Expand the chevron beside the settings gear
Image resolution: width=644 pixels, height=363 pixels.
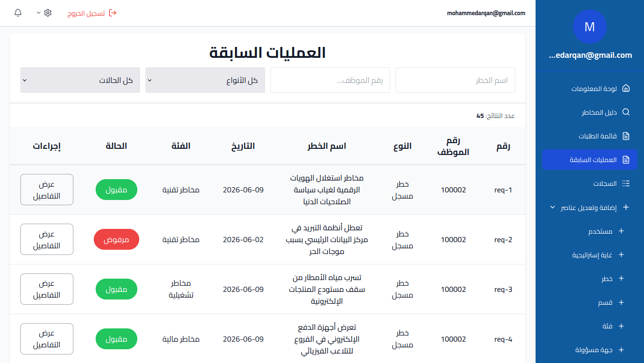click(x=39, y=13)
